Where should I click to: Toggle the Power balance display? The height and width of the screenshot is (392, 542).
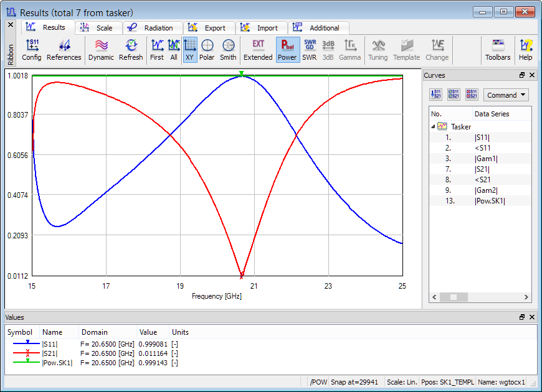(x=287, y=50)
